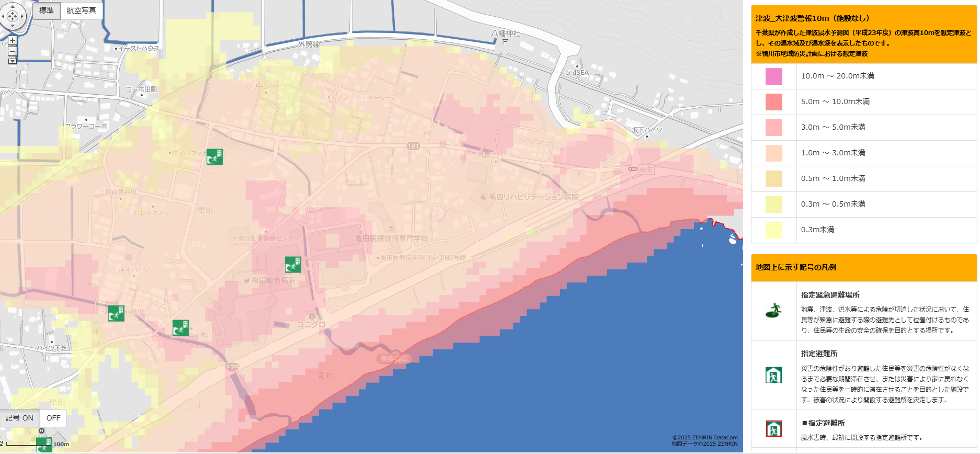Image resolution: width=980 pixels, height=454 pixels.
Task: Pan map right with compass arrow
Action: tap(22, 16)
